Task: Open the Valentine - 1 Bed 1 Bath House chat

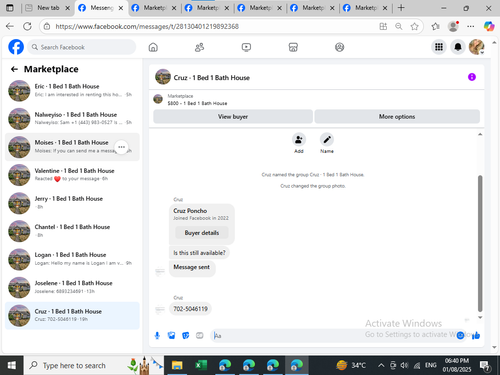Action: (x=72, y=175)
